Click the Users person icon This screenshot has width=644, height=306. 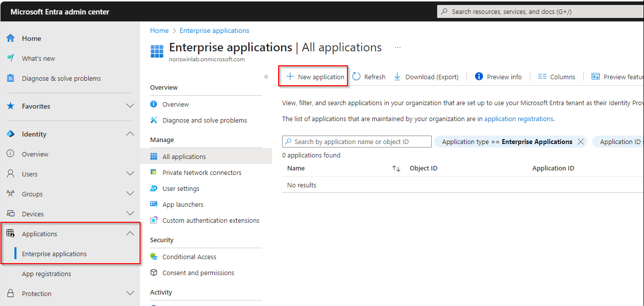click(10, 174)
